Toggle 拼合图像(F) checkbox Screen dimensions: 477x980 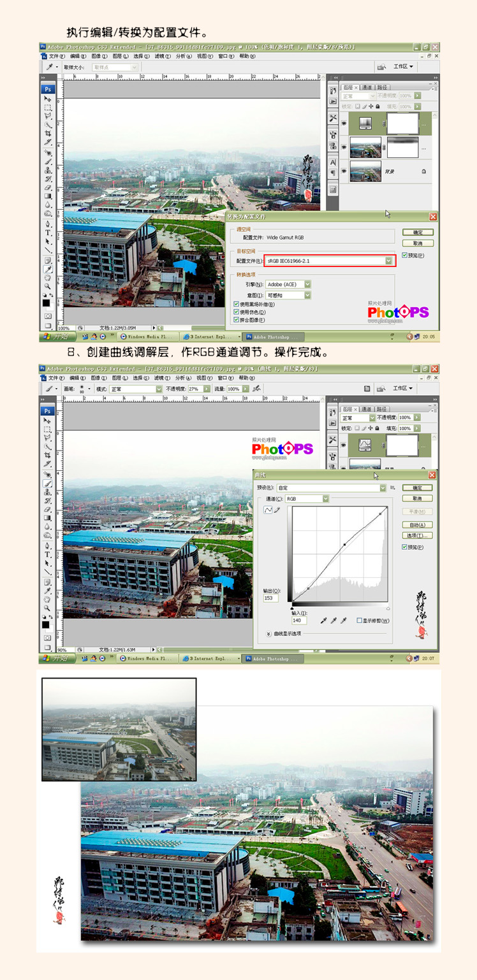tap(236, 320)
